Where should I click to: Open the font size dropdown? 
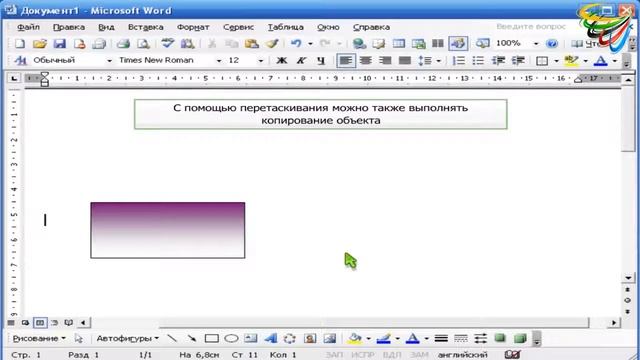pos(260,61)
